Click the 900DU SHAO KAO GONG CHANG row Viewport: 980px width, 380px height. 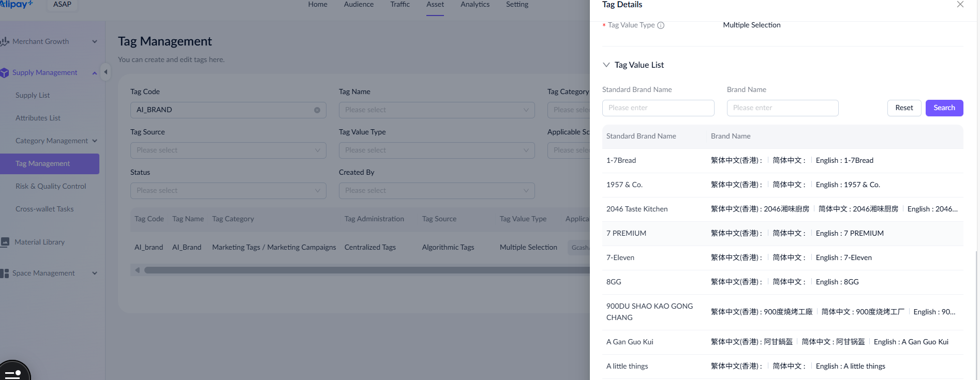click(783, 312)
